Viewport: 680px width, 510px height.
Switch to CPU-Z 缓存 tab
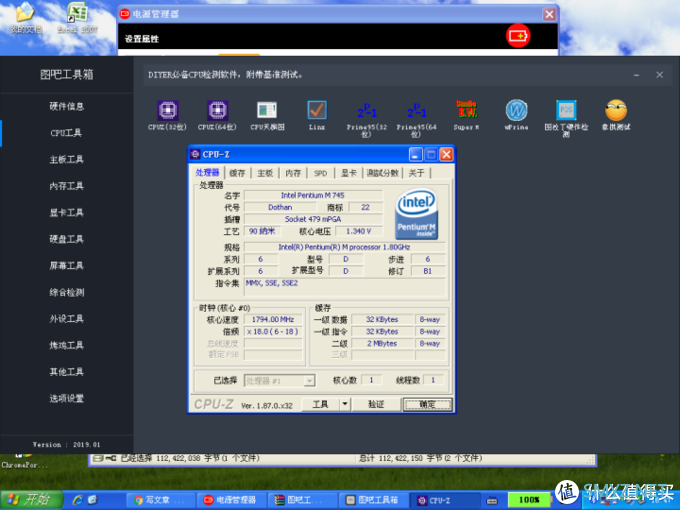click(237, 173)
